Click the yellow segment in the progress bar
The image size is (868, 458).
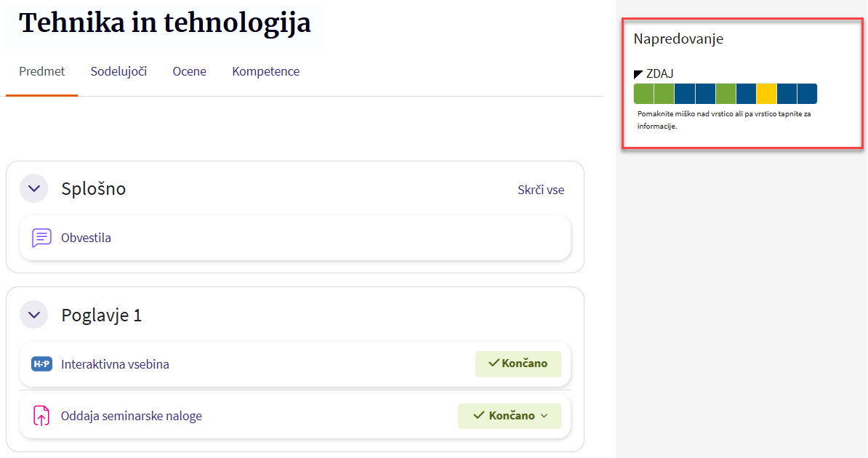766,94
